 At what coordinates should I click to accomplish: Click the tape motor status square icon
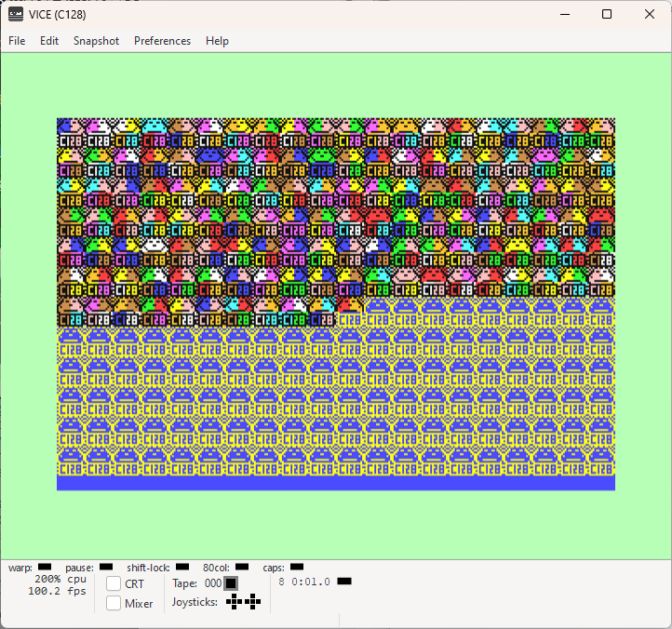[231, 583]
